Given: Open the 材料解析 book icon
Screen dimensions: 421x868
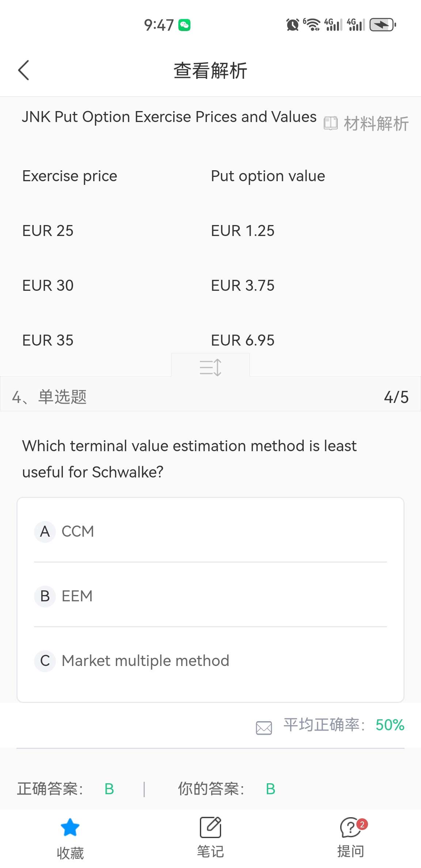Looking at the screenshot, I should click(x=330, y=123).
